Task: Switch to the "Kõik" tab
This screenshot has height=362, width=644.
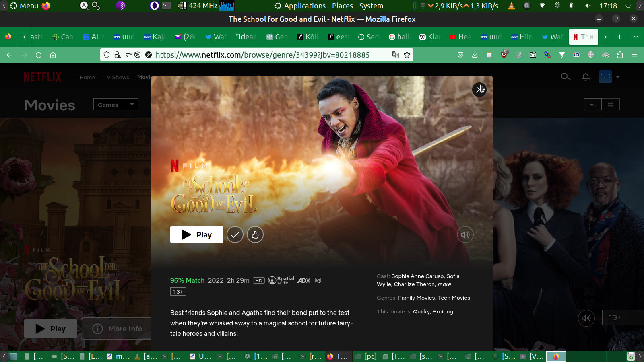Action: point(308,37)
